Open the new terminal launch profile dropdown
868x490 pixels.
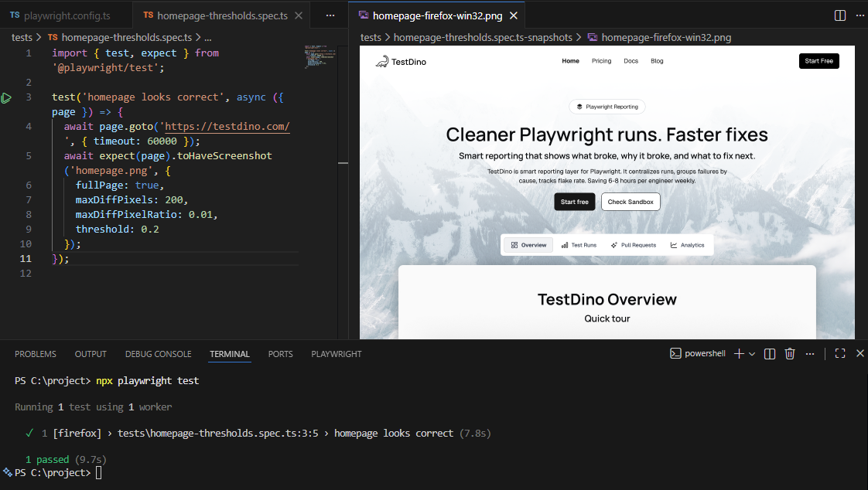(x=752, y=354)
